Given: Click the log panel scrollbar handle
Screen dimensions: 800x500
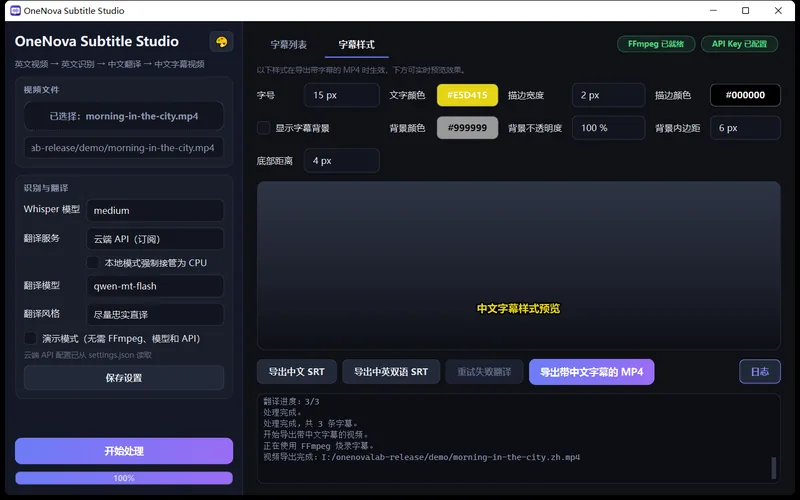Looking at the screenshot, I should [x=773, y=468].
